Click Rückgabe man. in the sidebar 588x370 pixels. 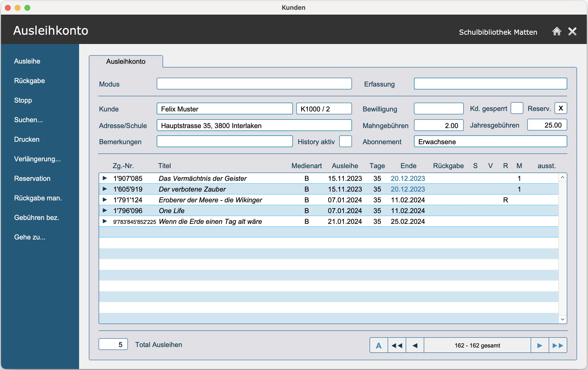tap(38, 198)
